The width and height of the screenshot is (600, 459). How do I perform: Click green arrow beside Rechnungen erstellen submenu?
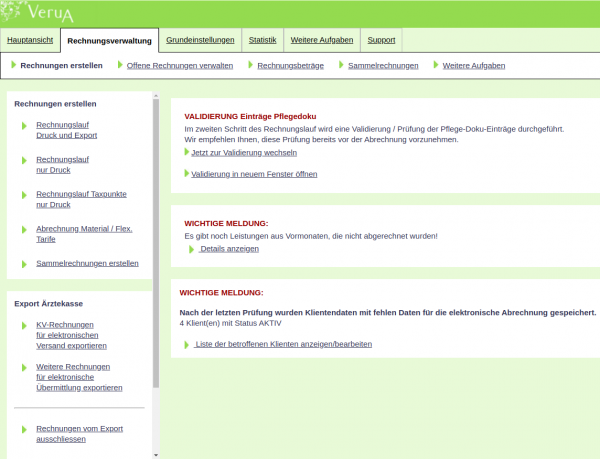point(14,65)
